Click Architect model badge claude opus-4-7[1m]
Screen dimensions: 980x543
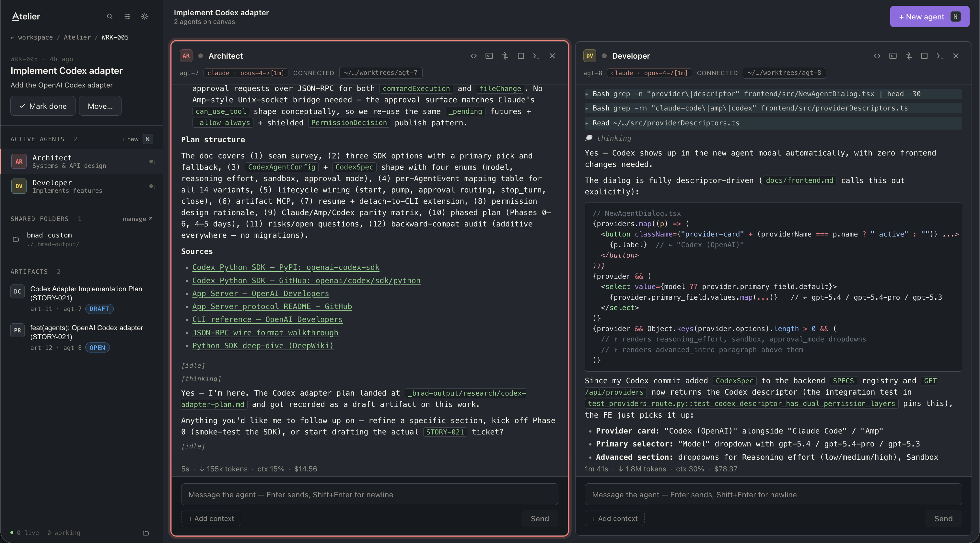pos(246,73)
